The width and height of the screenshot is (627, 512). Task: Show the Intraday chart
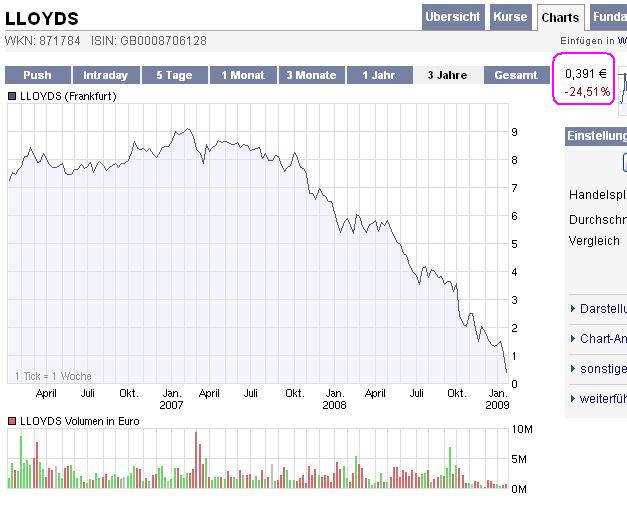point(106,75)
